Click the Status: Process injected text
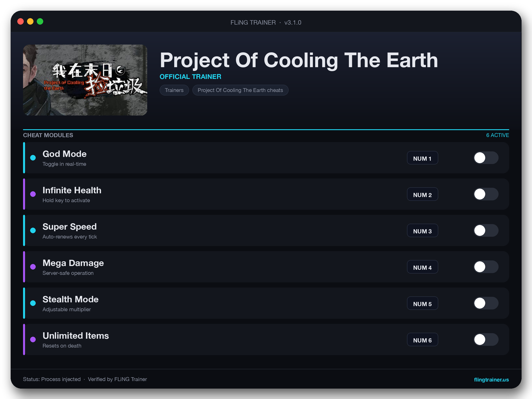 [x=52, y=379]
